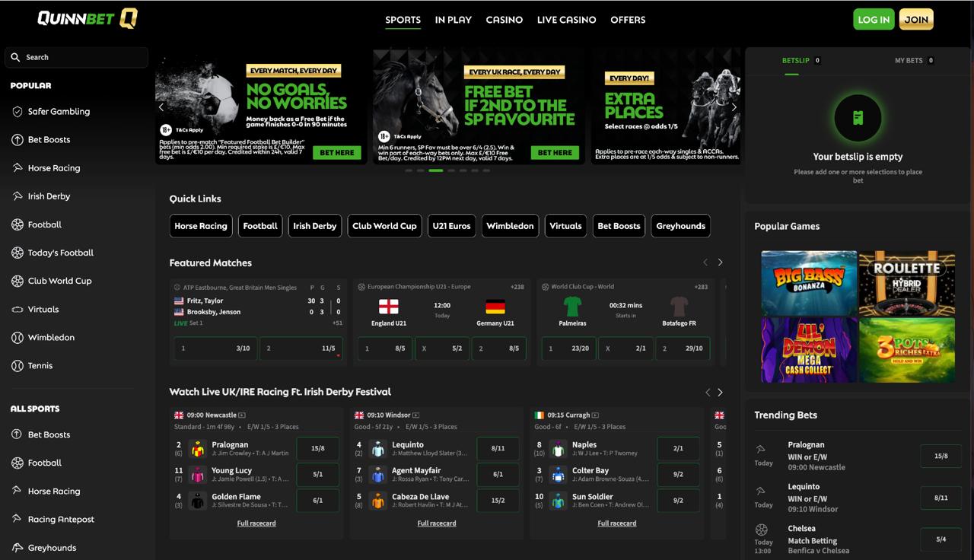Select the first banner carousel indicator dot
The image size is (974, 560).
tap(409, 170)
